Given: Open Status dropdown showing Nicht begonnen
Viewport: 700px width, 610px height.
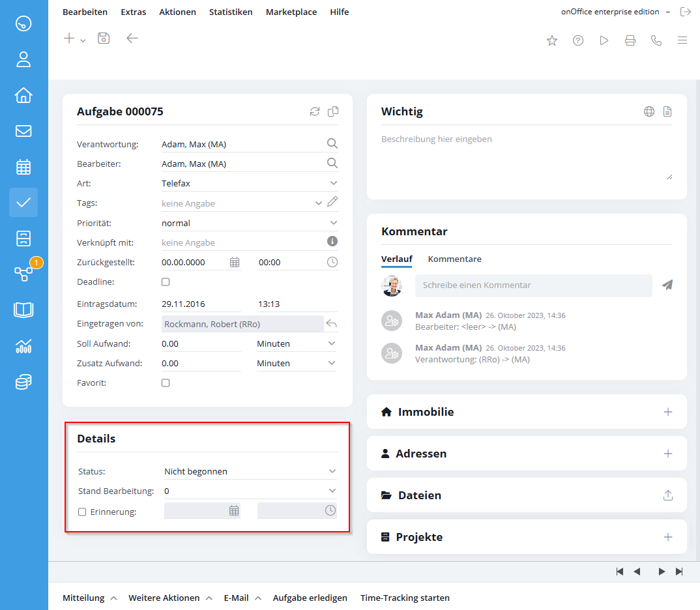Looking at the screenshot, I should pyautogui.click(x=250, y=471).
